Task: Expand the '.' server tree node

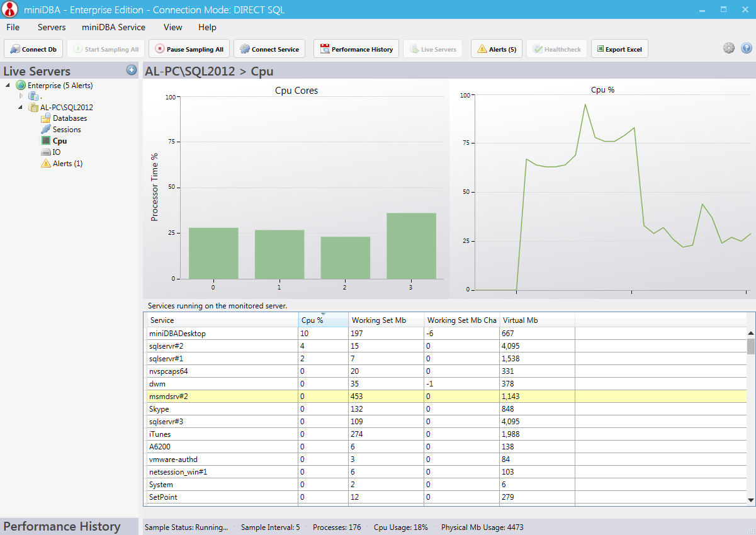Action: (x=21, y=96)
